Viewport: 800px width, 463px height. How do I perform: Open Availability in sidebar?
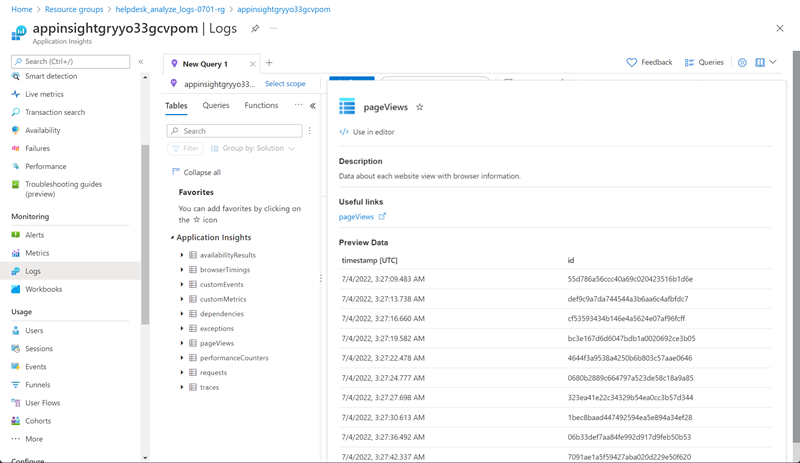(43, 130)
